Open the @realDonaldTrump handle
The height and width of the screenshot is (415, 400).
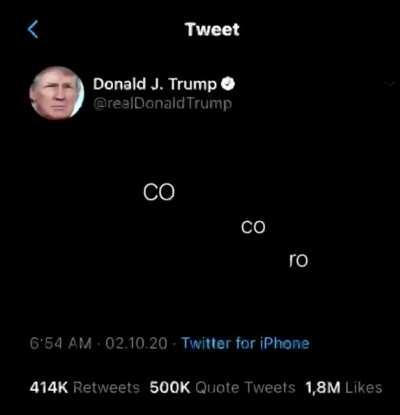pyautogui.click(x=162, y=104)
